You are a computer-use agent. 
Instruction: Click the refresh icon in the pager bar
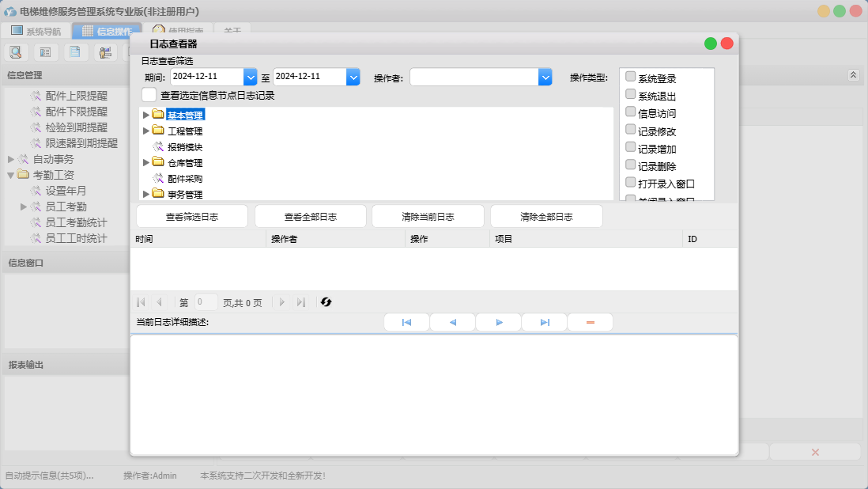(x=326, y=302)
